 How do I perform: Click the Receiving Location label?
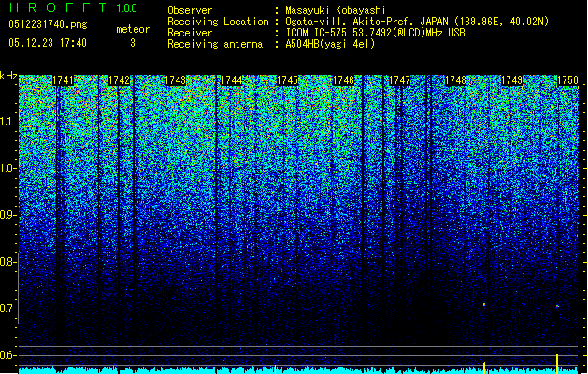point(218,22)
